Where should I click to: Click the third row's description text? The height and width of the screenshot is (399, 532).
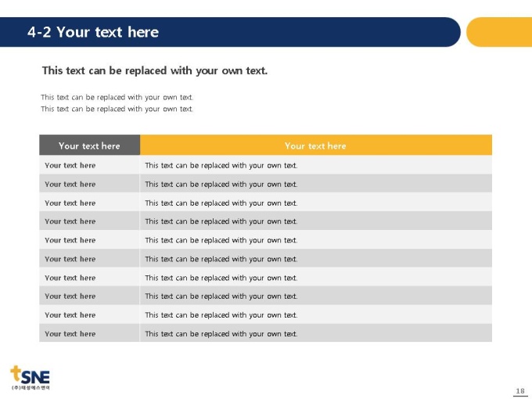(221, 203)
